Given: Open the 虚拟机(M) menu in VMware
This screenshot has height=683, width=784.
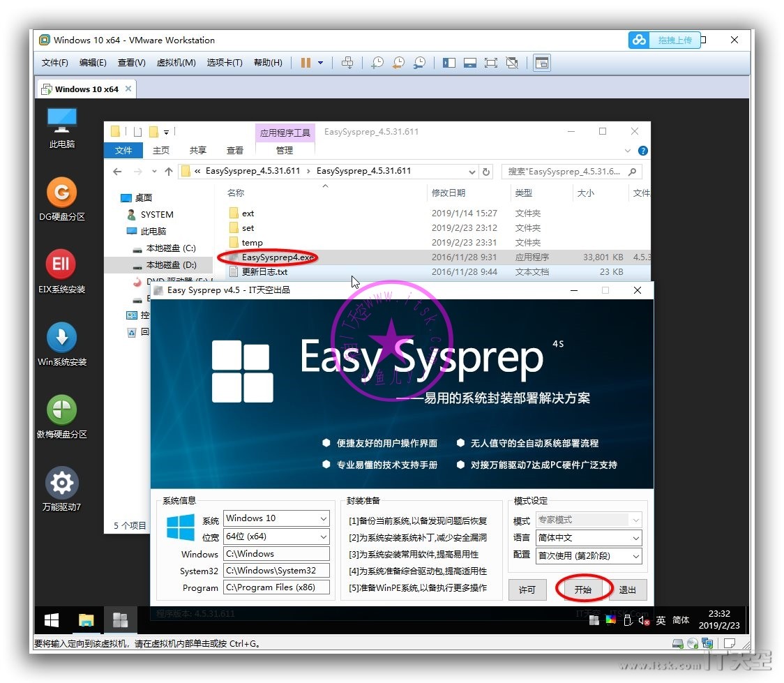Looking at the screenshot, I should [176, 63].
